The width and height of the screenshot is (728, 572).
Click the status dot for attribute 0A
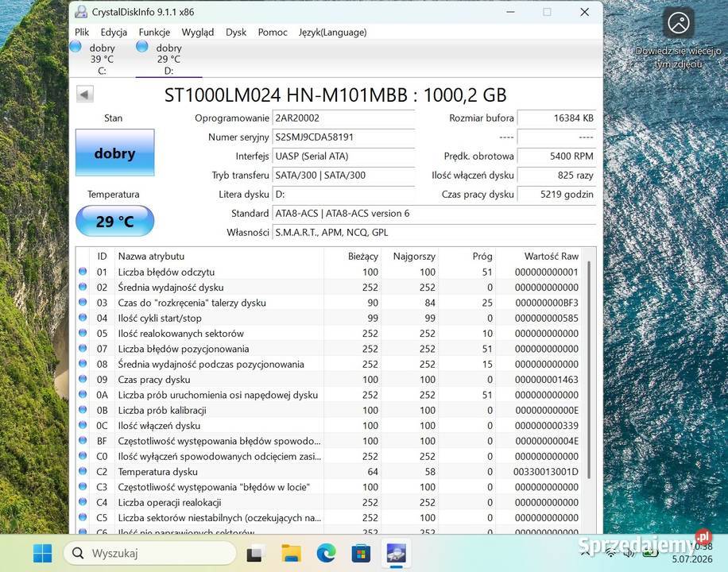(83, 394)
